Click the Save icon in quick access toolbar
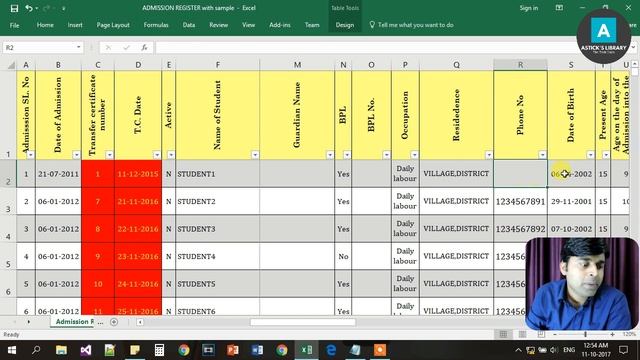This screenshot has height=360, width=640. tap(14, 8)
